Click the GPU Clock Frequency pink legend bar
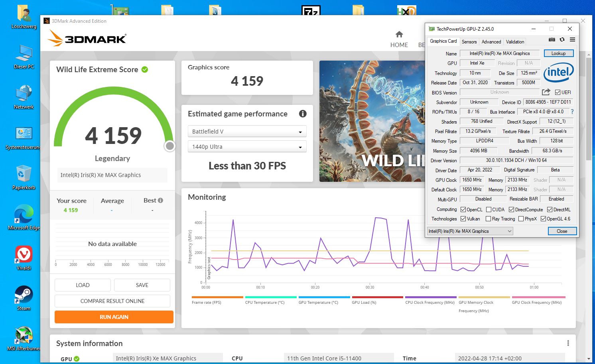Image resolution: width=595 pixels, height=364 pixels. [538, 297]
